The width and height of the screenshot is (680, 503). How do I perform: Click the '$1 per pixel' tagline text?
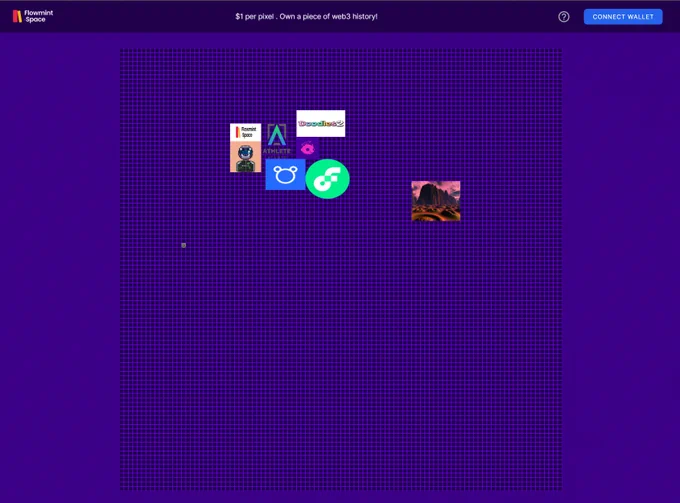tap(306, 16)
